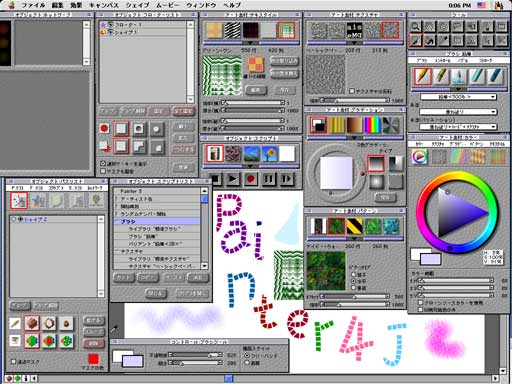Screen dimensions: 512x384
Task: Expand the brush palette drawer arrow
Action: pos(459,89)
